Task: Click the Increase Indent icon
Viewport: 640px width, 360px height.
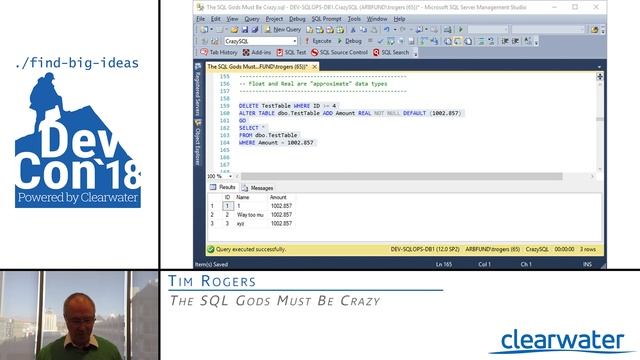Action: (x=515, y=41)
